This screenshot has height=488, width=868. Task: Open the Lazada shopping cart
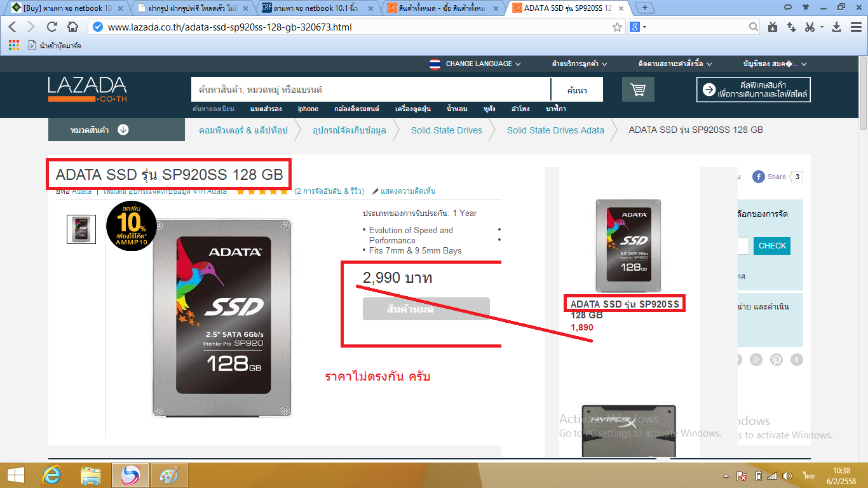tap(638, 90)
